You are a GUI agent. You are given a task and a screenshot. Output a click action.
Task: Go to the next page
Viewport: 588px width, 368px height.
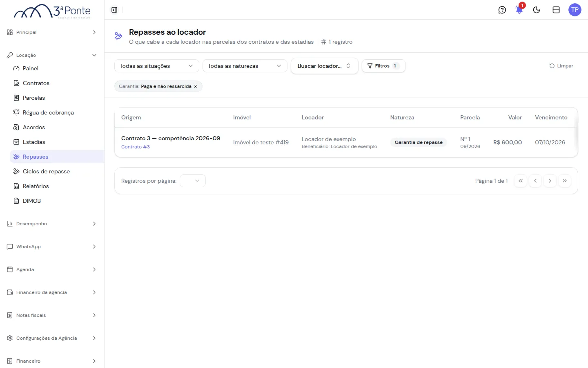click(550, 181)
